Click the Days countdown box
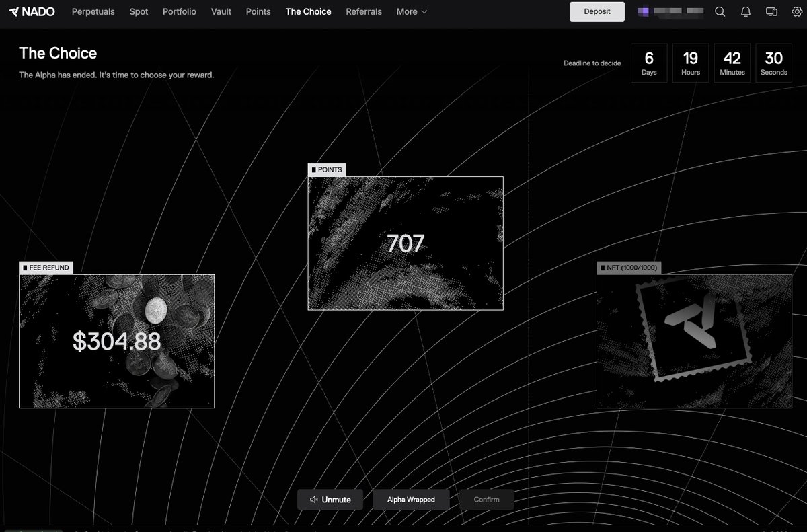 [x=649, y=63]
